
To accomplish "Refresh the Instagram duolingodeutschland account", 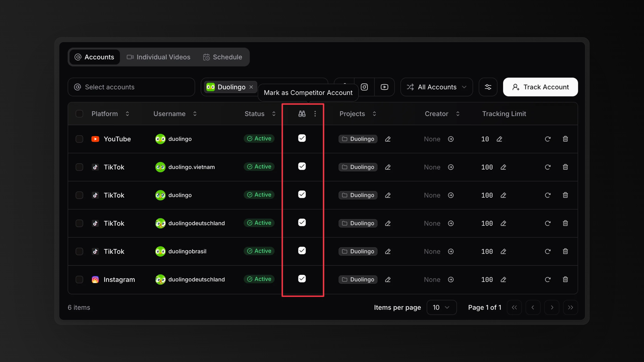I will click(x=547, y=279).
